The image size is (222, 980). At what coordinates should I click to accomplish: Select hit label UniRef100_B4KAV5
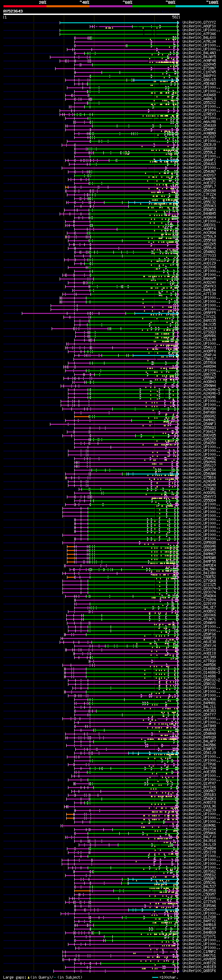pyautogui.click(x=199, y=278)
